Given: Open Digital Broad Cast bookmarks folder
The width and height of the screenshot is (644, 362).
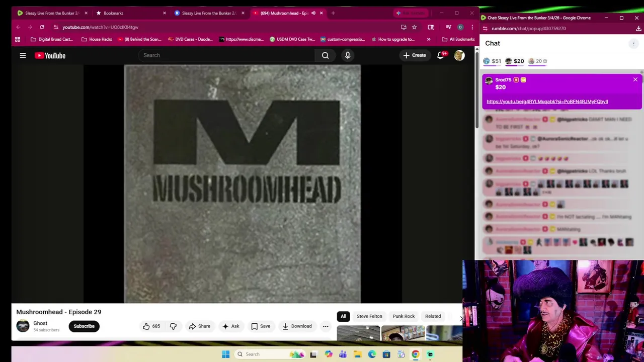Looking at the screenshot, I should pos(51,39).
